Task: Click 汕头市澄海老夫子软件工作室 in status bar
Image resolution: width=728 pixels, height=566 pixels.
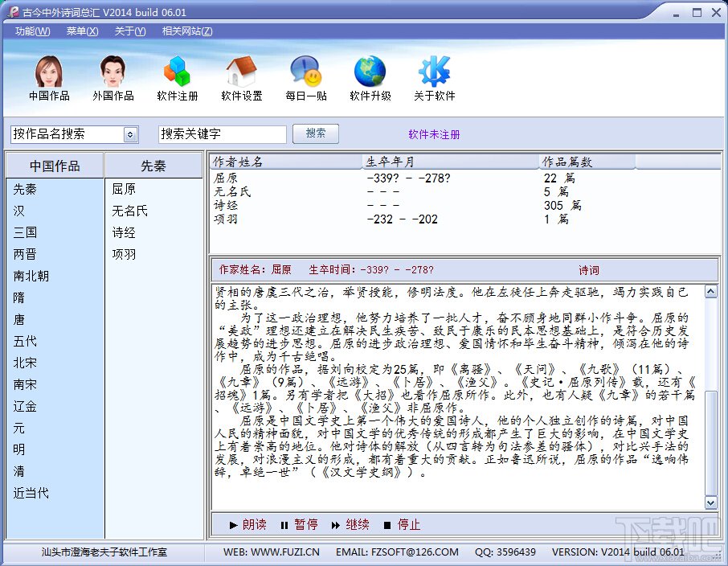Action: 104,552
